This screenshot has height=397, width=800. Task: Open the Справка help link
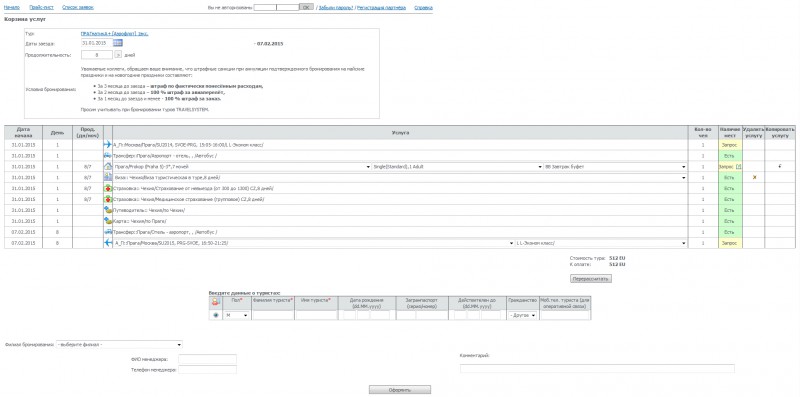click(423, 8)
